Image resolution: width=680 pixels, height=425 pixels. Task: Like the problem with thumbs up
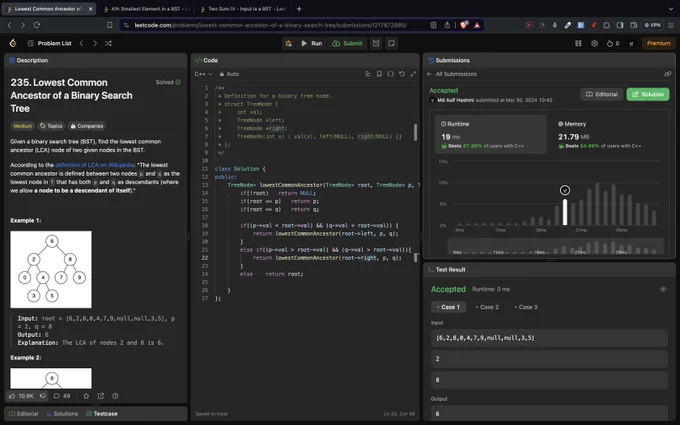pos(21,396)
